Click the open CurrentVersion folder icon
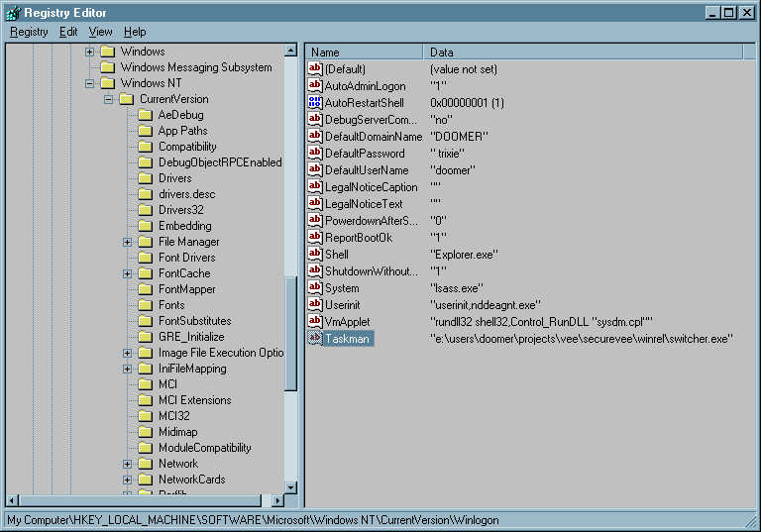 coord(126,99)
